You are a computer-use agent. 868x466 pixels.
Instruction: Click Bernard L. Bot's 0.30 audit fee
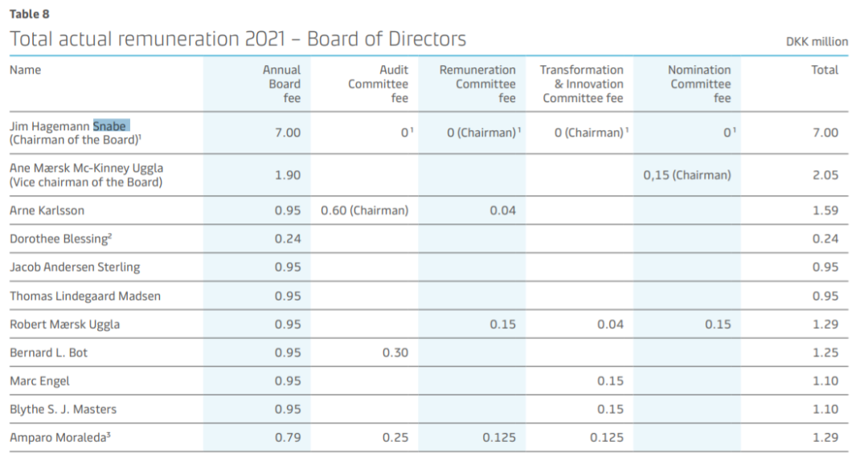click(x=395, y=353)
